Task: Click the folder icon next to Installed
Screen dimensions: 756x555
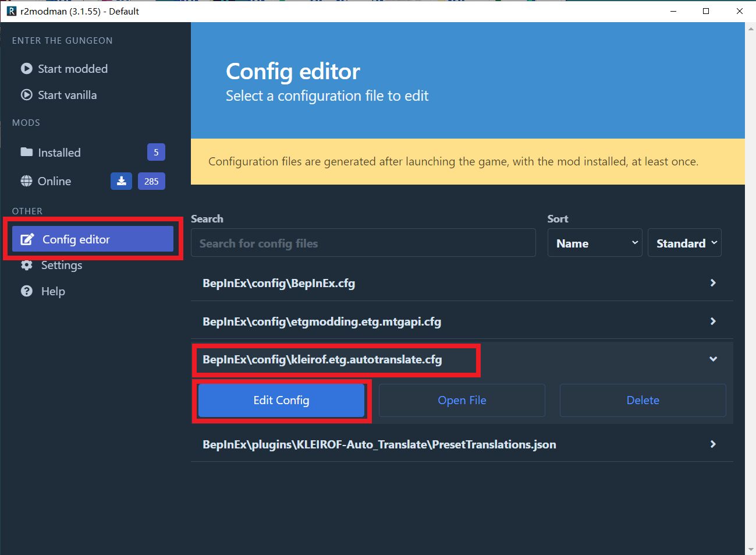Action: click(27, 152)
